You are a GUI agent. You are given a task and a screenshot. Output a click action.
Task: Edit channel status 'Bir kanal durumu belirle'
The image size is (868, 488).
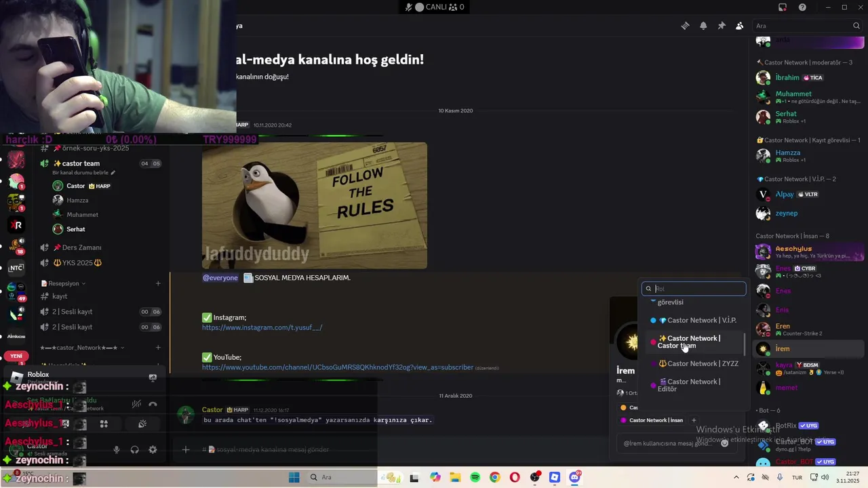point(83,173)
